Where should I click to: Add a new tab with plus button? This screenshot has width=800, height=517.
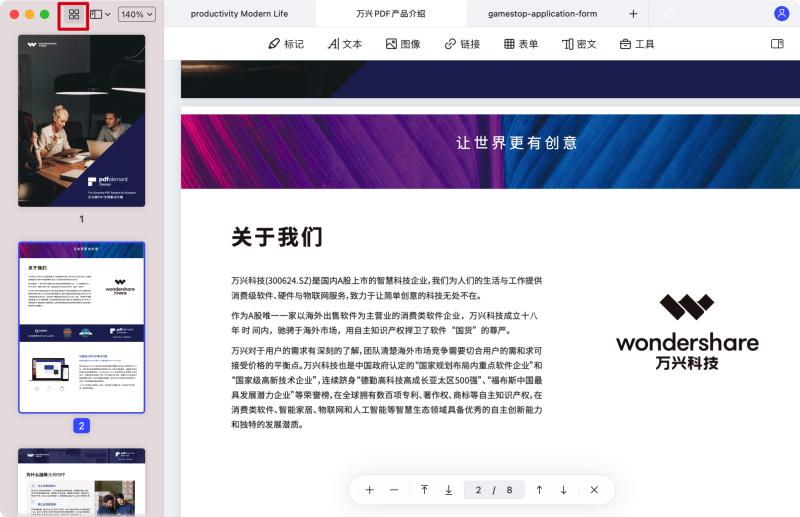coord(633,14)
